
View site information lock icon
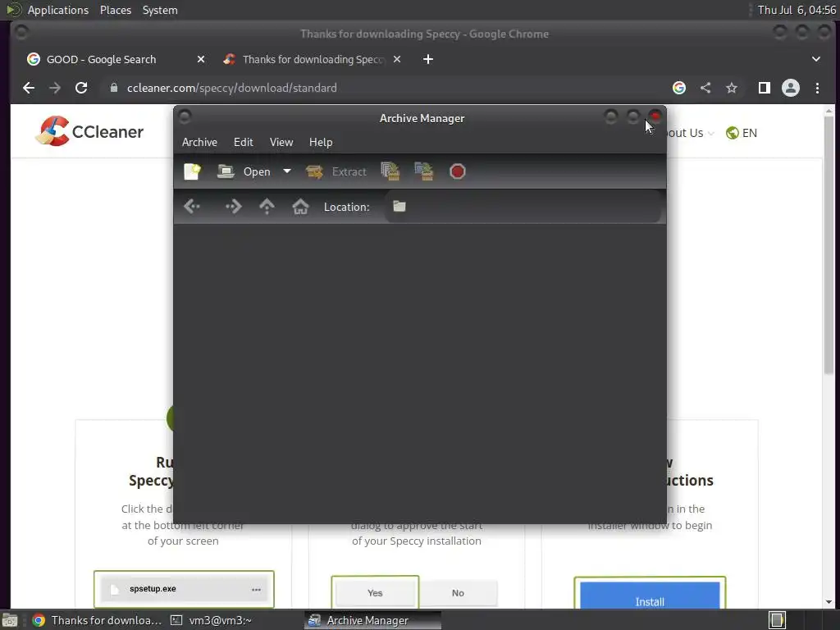(113, 88)
